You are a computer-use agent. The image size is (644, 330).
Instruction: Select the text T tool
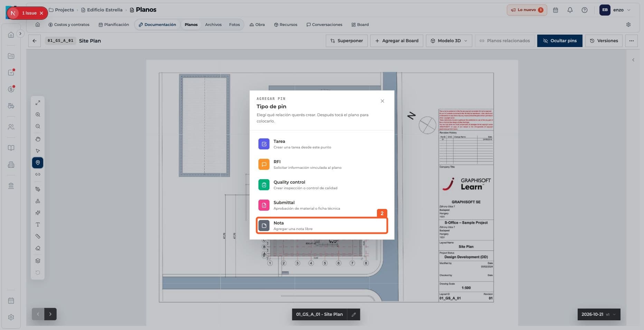tap(38, 224)
